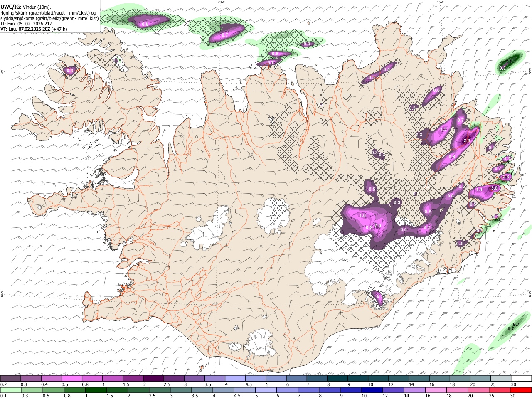Pick the dark teal top-row swatch starting at 8

(337, 379)
